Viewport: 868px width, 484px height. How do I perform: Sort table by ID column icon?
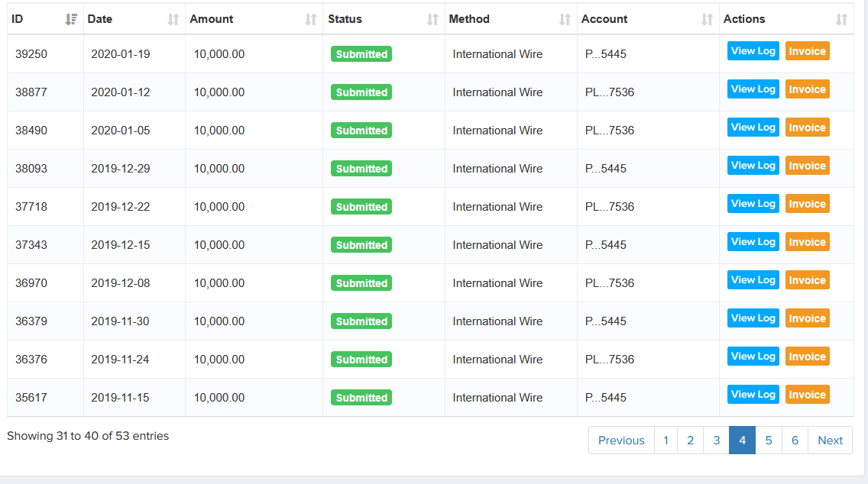point(71,19)
